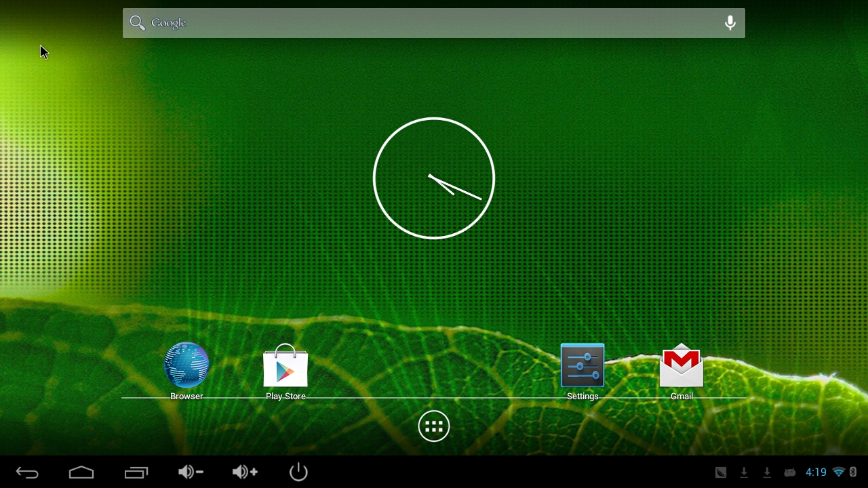Tap the Wi-Fi status icon

[839, 472]
